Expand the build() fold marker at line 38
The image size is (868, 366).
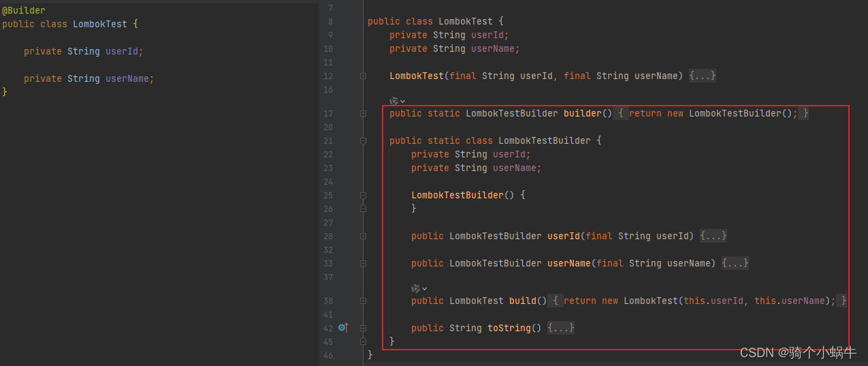coord(363,301)
